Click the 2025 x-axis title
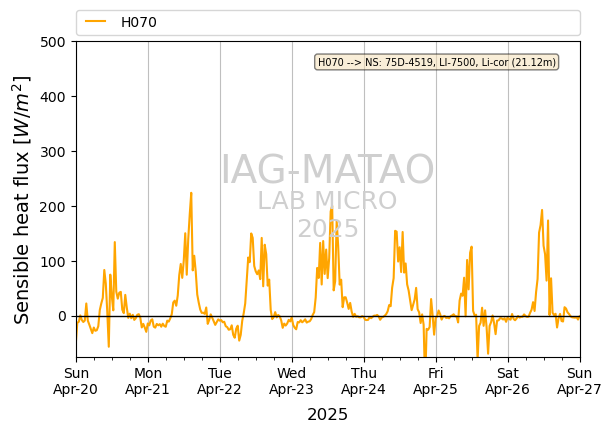The width and height of the screenshot is (612, 433). click(x=327, y=415)
